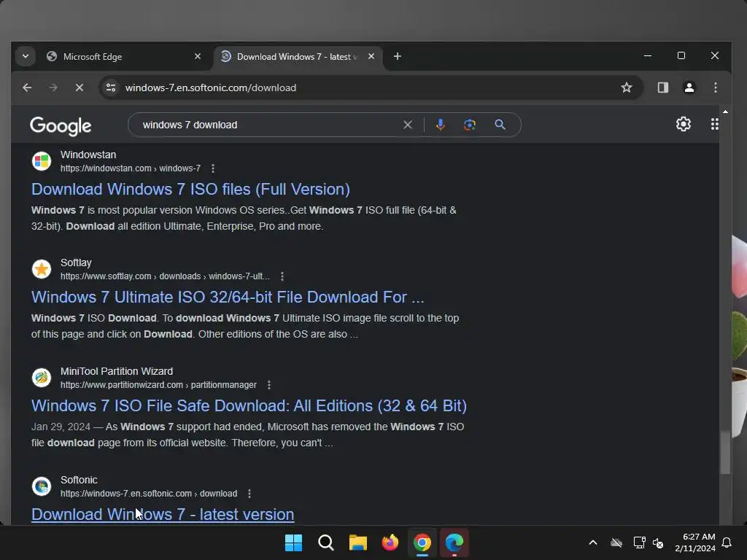This screenshot has width=747, height=560.
Task: Open Download Windows 7 ISO files link
Action: point(190,190)
